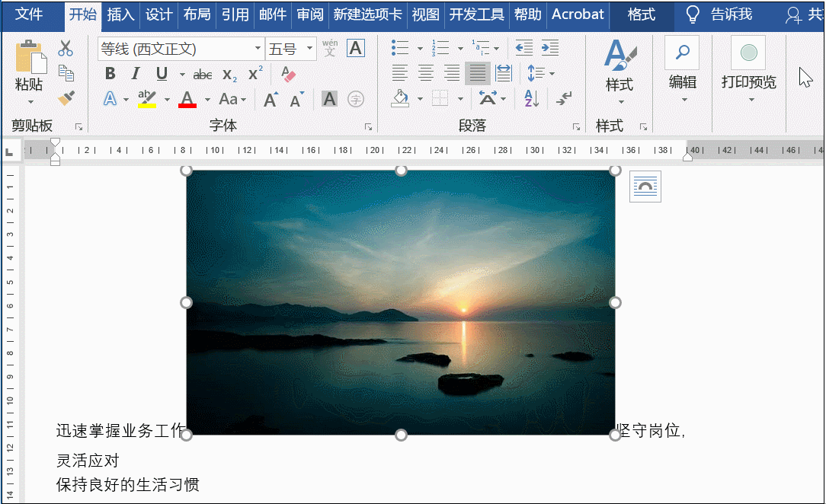Screen dimensions: 826x504
Task: Toggle Italic formatting
Action: coord(136,74)
